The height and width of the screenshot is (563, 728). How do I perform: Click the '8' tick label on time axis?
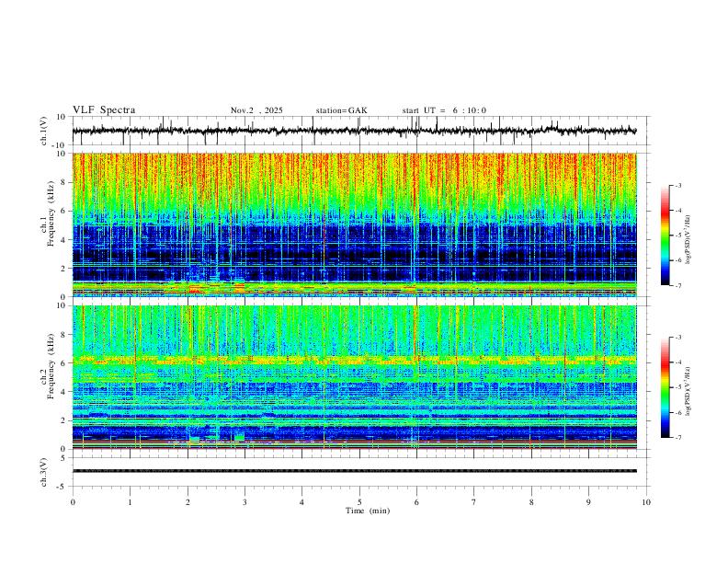click(x=531, y=502)
